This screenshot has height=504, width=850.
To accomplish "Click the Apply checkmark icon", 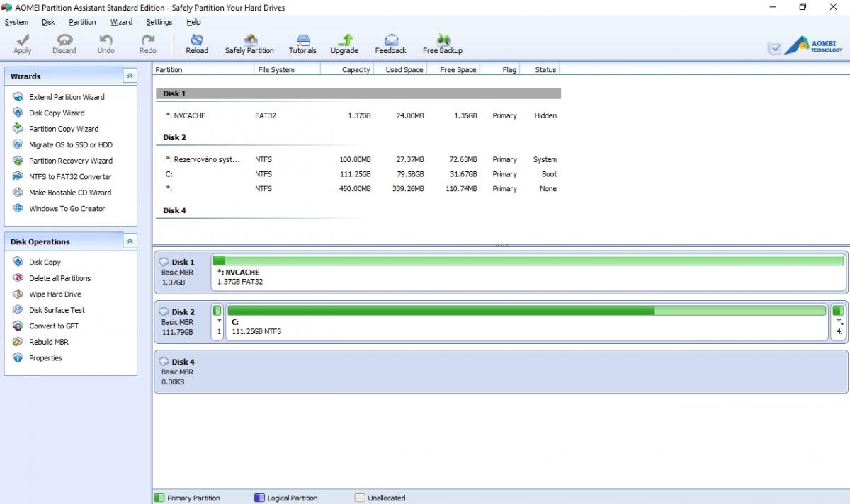I will [x=23, y=40].
